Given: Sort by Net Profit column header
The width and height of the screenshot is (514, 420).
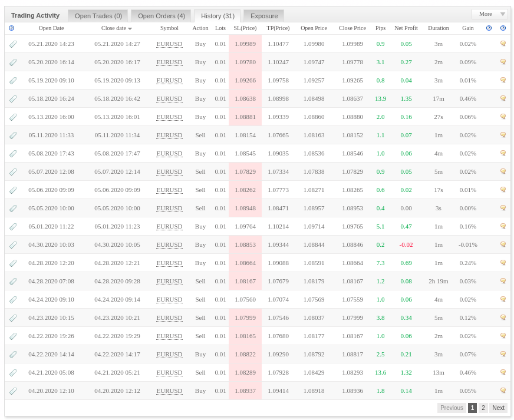Looking at the screenshot, I should [406, 28].
